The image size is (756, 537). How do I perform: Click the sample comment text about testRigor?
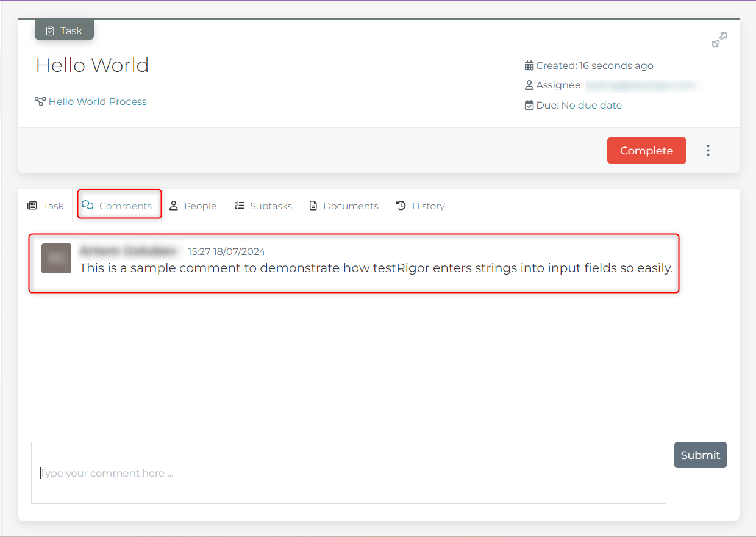pyautogui.click(x=376, y=268)
